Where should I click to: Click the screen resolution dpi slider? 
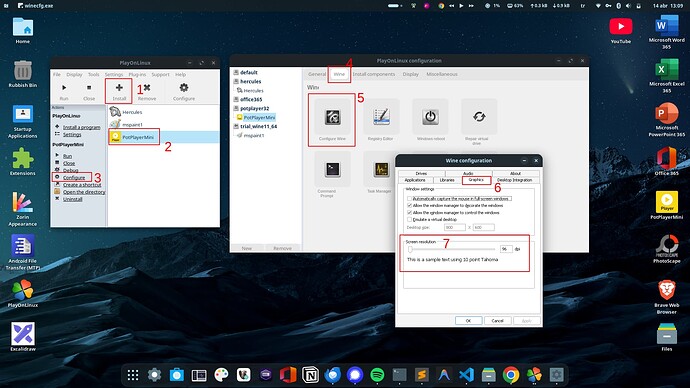[x=452, y=249]
